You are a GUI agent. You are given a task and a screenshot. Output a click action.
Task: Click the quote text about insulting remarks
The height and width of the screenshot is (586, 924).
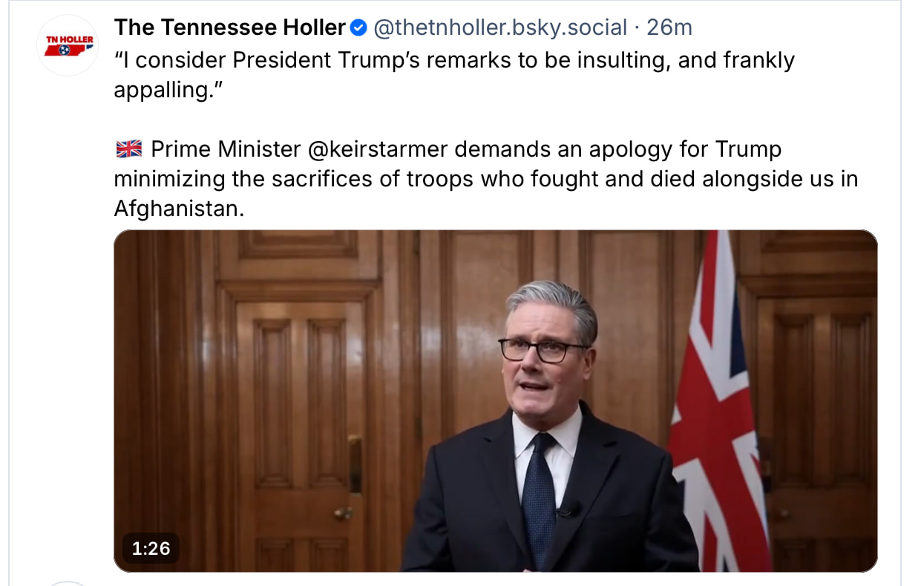[454, 59]
